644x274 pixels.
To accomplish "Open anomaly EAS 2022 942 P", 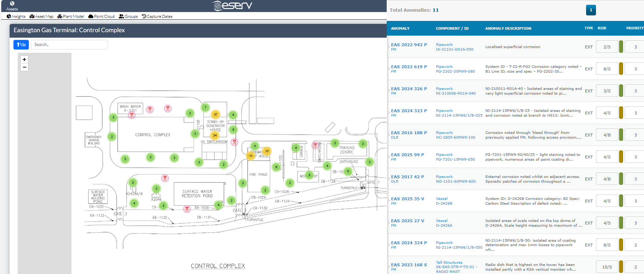I will tap(409, 45).
